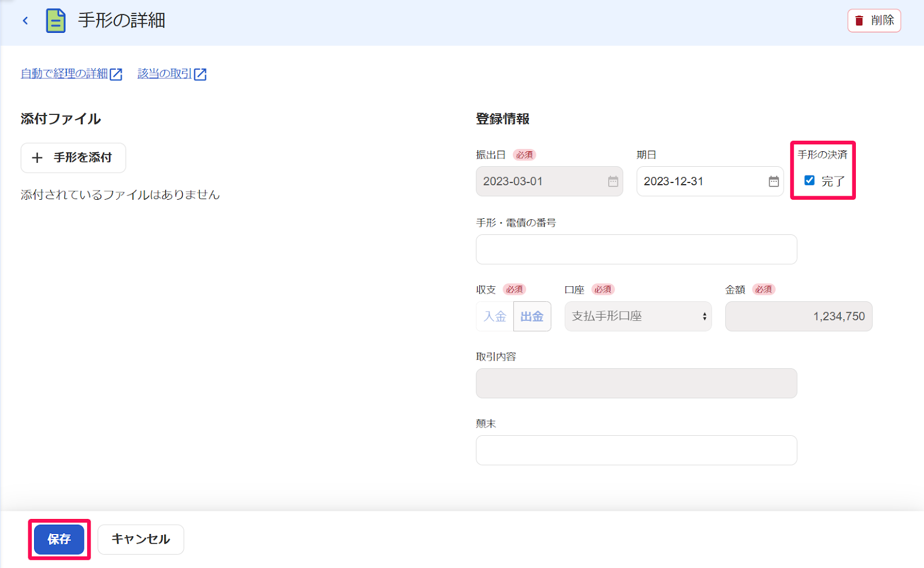Click the 必須 badge next to 収支
Screen dimensions: 924x568
tap(514, 289)
